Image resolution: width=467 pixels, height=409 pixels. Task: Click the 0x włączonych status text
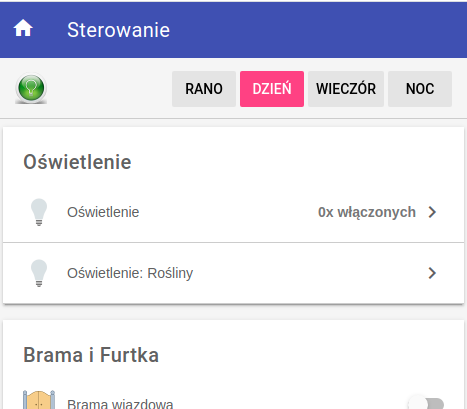click(367, 212)
